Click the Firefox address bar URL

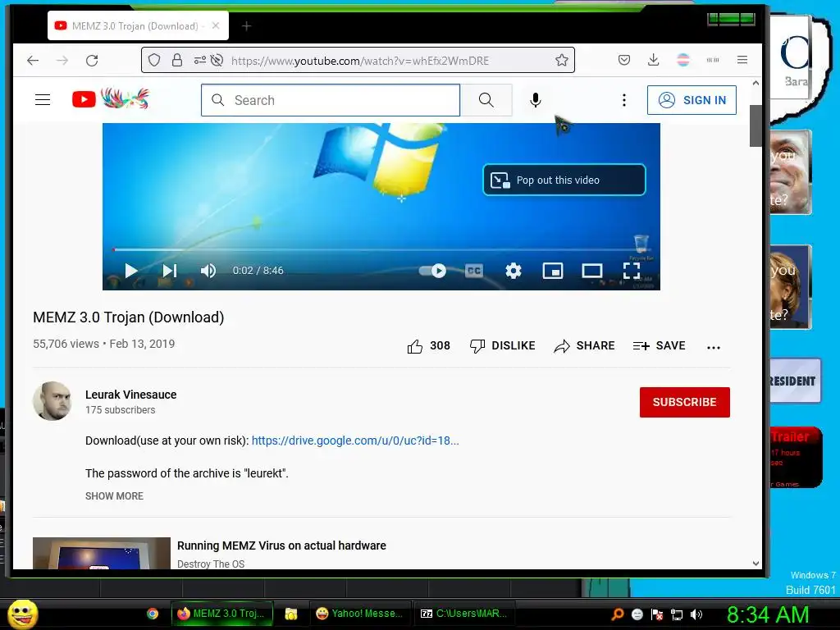coord(360,61)
